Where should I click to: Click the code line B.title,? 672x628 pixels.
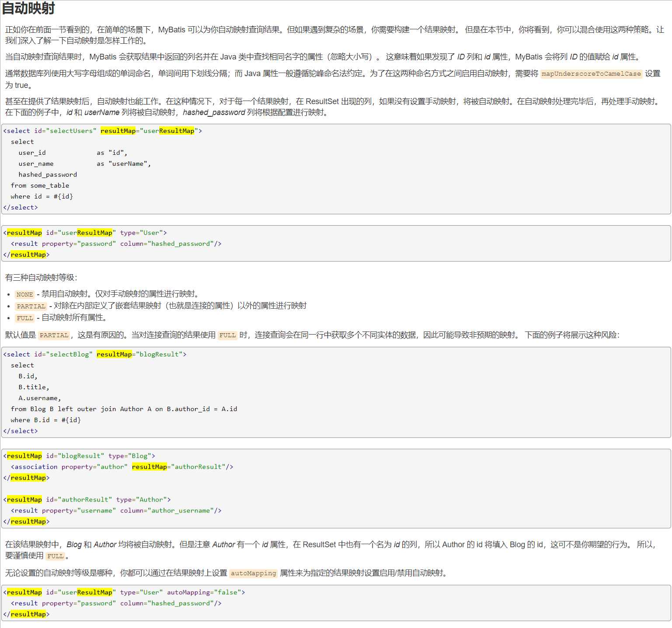[x=34, y=387]
